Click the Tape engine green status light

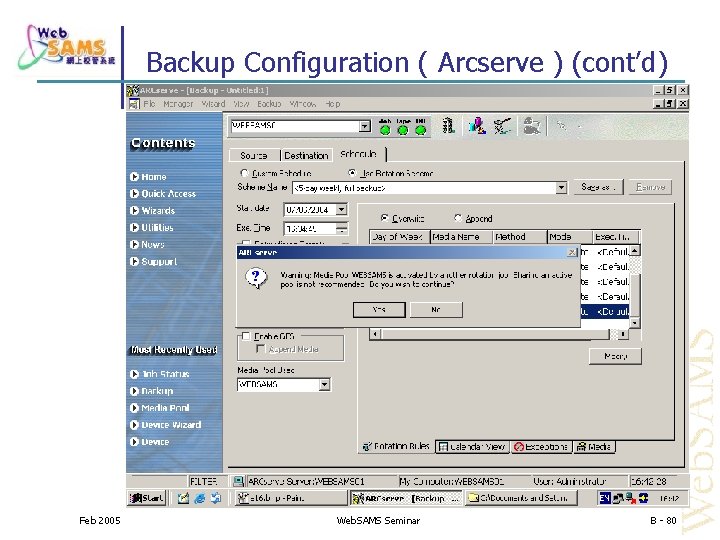click(403, 130)
